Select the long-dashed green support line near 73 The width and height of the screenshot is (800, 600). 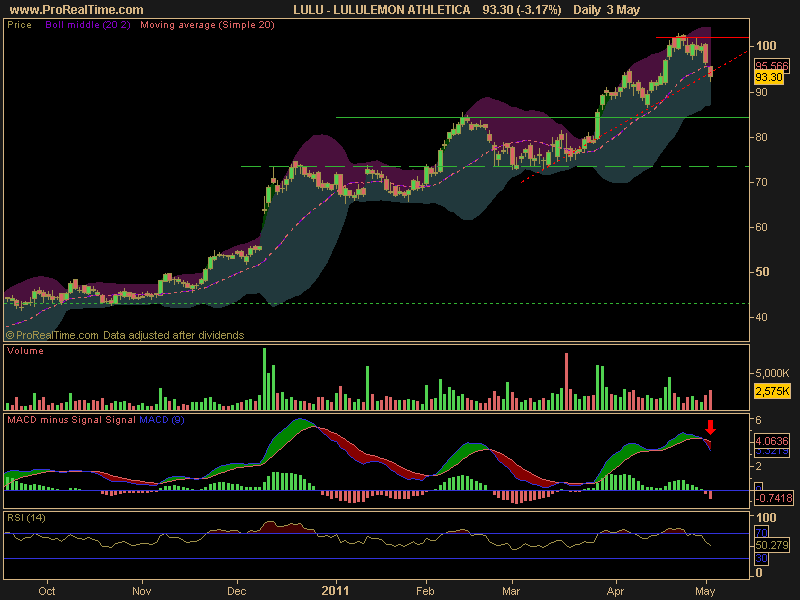tap(495, 166)
